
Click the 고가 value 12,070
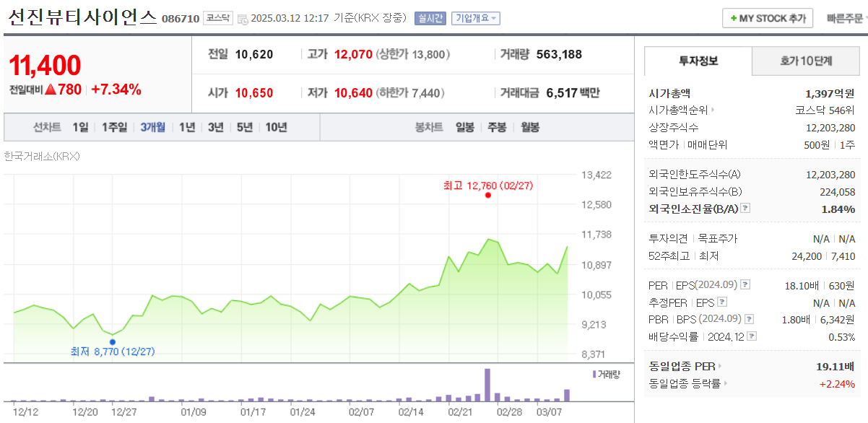click(353, 54)
